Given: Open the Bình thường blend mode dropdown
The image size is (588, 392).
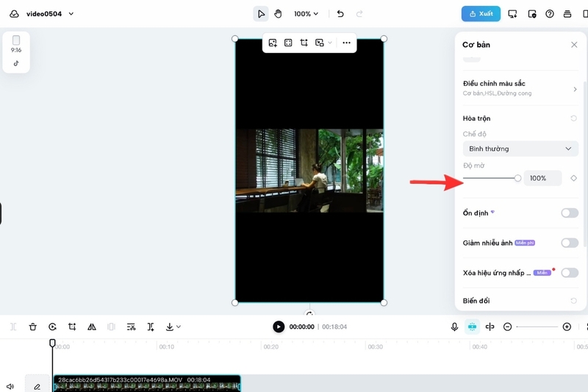Looking at the screenshot, I should tap(520, 149).
